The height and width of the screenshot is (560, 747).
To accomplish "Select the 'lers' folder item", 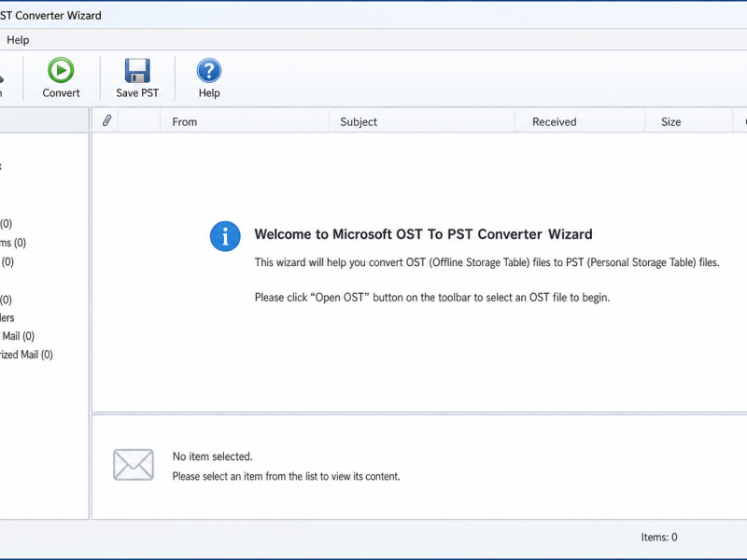I will pyautogui.click(x=7, y=317).
